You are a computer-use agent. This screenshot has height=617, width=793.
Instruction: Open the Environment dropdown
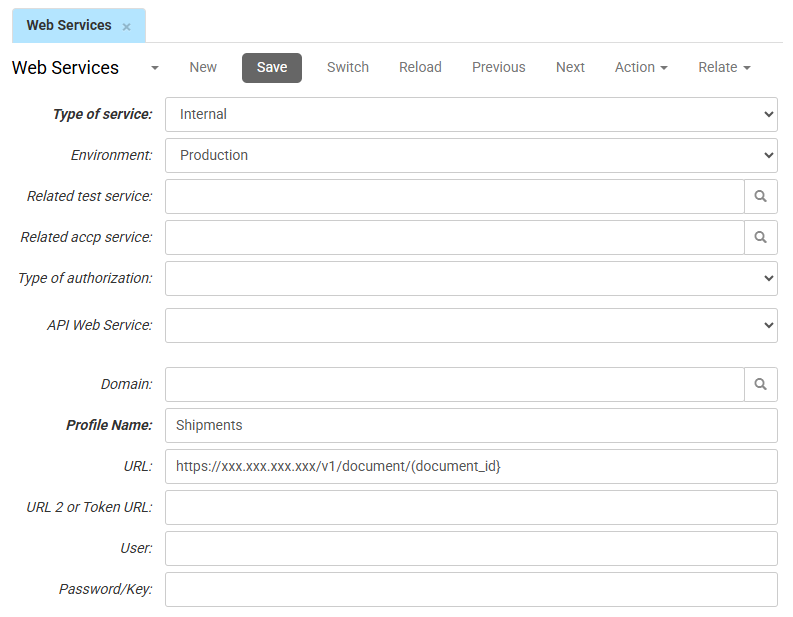[x=471, y=156]
